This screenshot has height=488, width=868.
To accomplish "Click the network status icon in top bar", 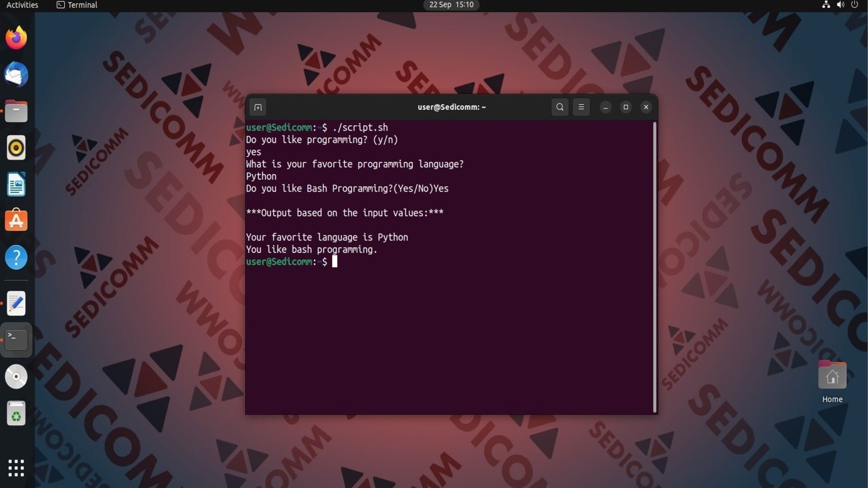I will tap(826, 5).
